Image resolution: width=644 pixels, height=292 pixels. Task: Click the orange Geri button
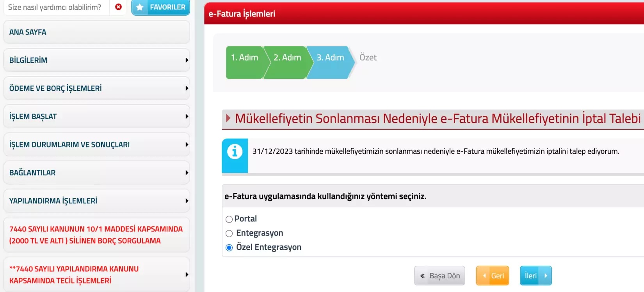[493, 276]
